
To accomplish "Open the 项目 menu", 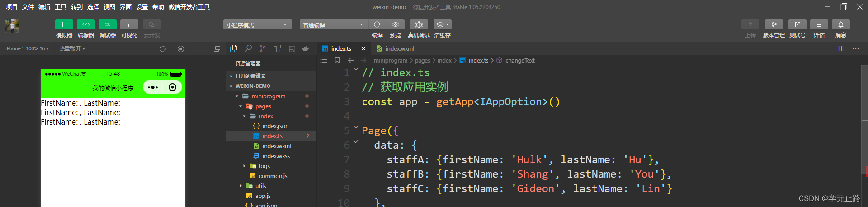I will [11, 7].
